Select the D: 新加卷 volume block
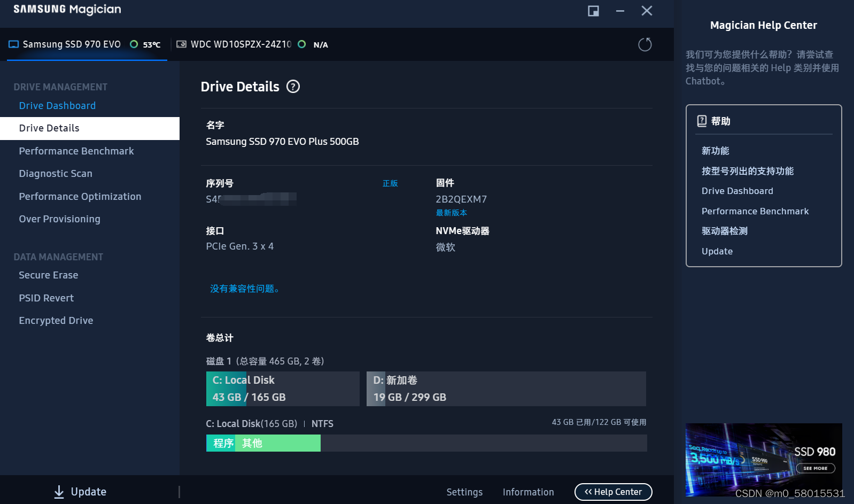This screenshot has width=854, height=504. 506,389
